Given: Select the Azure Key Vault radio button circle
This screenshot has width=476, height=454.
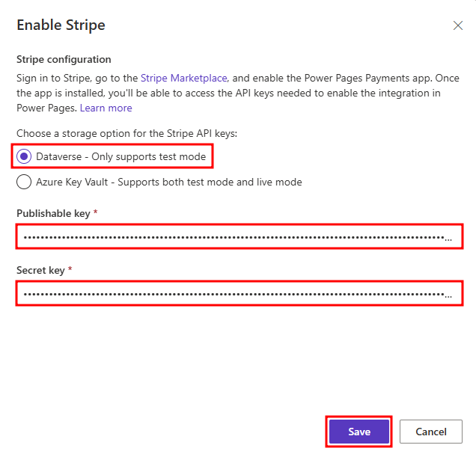Looking at the screenshot, I should (24, 182).
